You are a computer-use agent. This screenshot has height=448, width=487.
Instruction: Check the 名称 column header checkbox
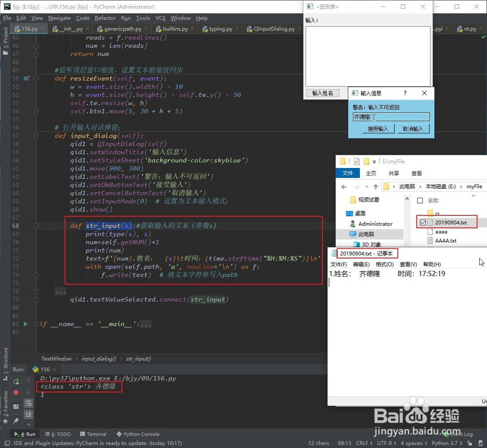(420, 201)
